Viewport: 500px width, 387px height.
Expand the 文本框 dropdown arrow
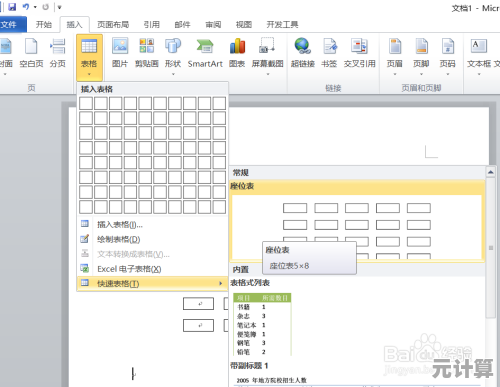(479, 74)
